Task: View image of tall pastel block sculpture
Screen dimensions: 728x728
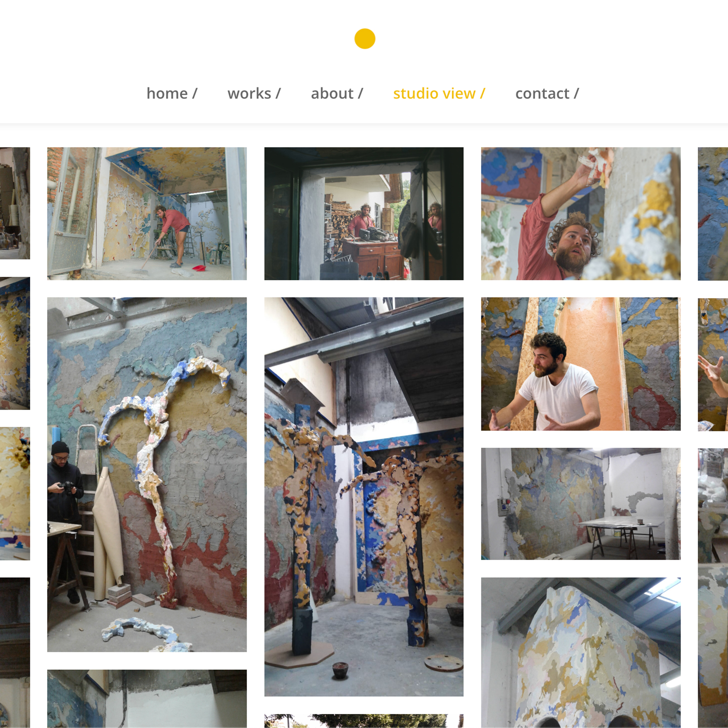Action: pyautogui.click(x=581, y=653)
